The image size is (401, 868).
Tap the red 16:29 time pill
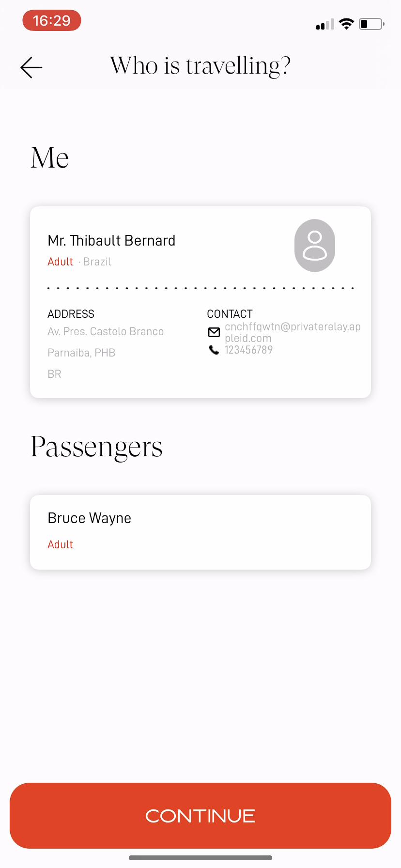[52, 21]
